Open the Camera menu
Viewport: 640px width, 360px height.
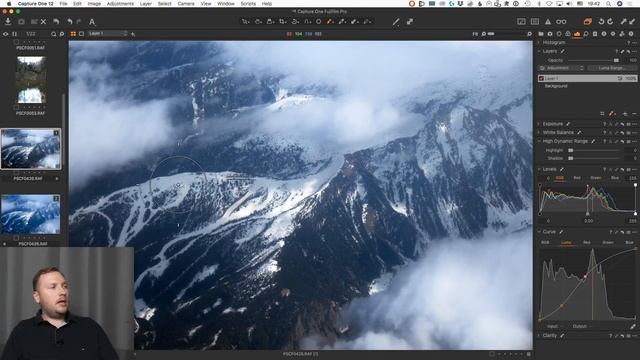click(x=186, y=4)
